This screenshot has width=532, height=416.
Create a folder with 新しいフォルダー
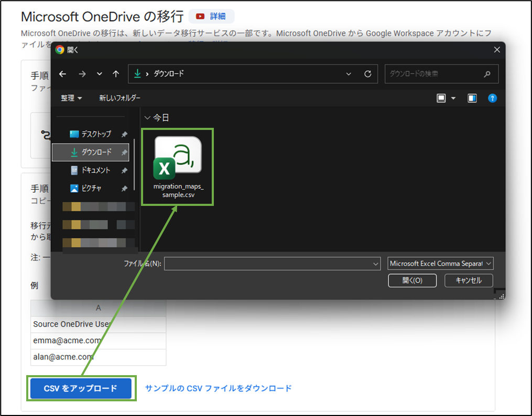[x=120, y=98]
